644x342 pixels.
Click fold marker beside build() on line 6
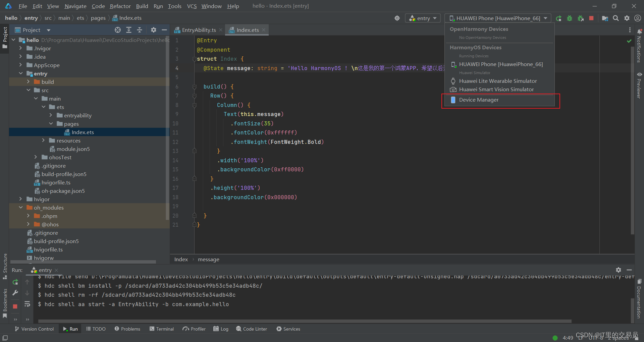click(x=194, y=87)
